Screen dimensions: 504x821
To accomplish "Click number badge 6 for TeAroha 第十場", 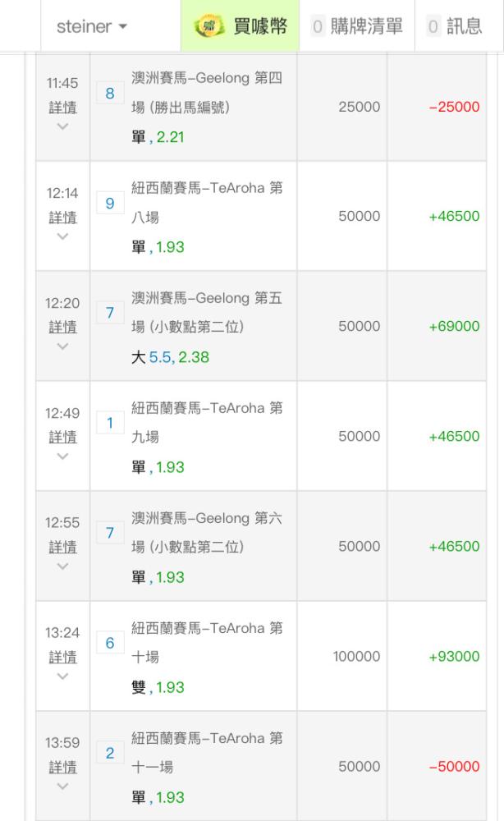I will (110, 643).
